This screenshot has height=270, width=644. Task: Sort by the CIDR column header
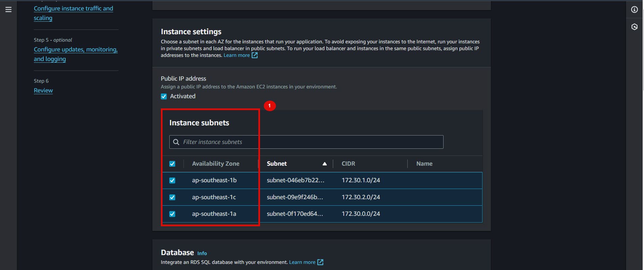tap(348, 164)
